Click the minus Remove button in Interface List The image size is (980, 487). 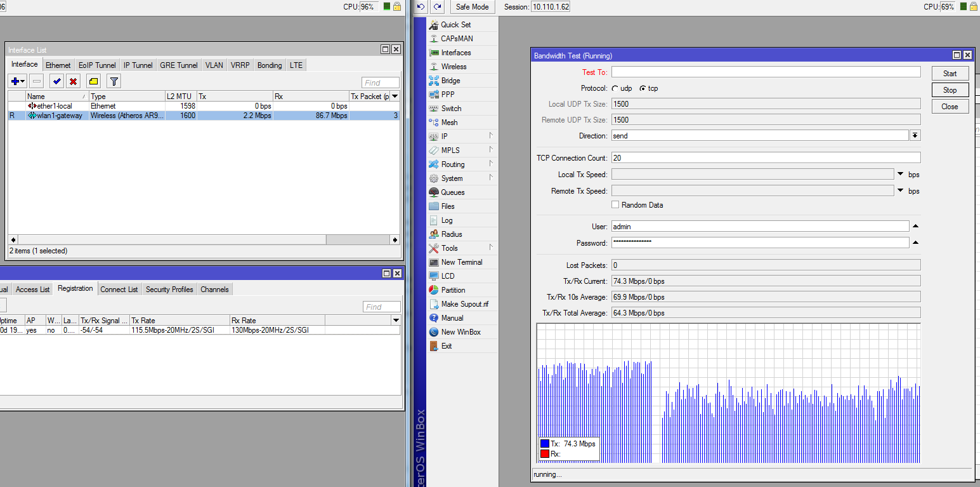click(x=37, y=81)
